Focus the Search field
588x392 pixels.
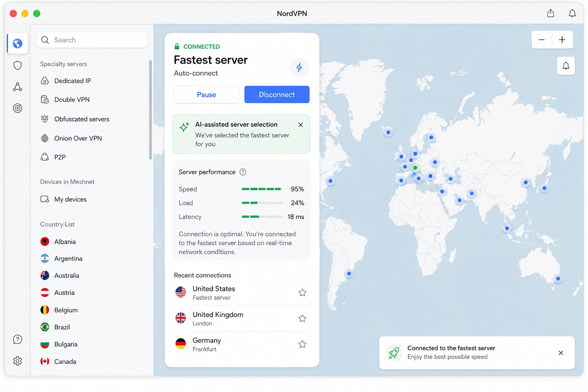(x=92, y=40)
